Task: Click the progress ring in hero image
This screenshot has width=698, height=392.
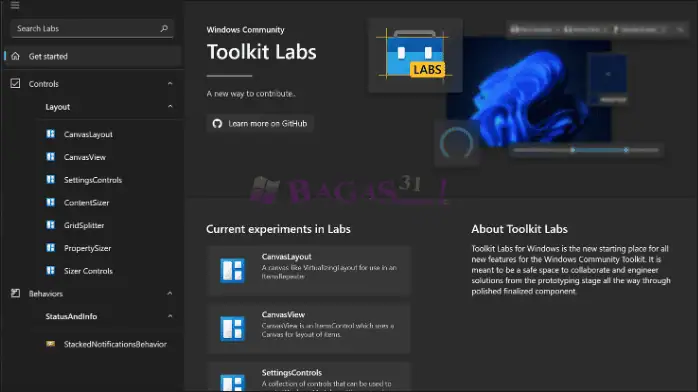Action: point(456,144)
